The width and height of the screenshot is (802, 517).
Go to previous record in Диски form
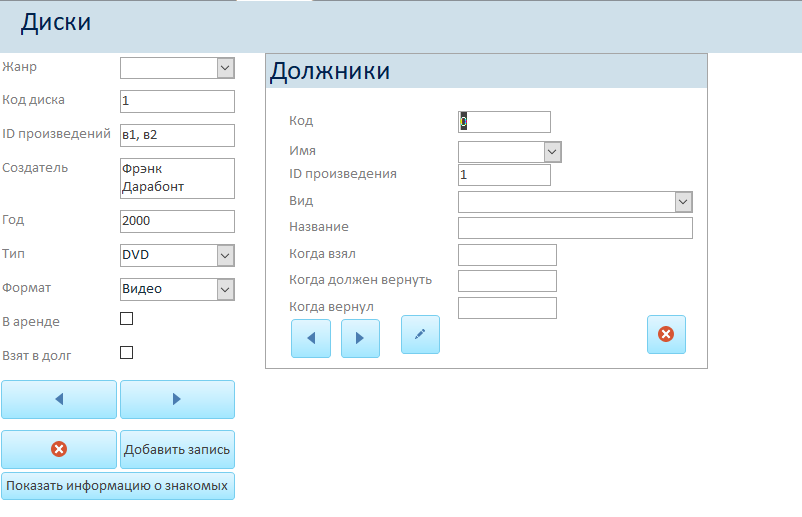tap(59, 399)
